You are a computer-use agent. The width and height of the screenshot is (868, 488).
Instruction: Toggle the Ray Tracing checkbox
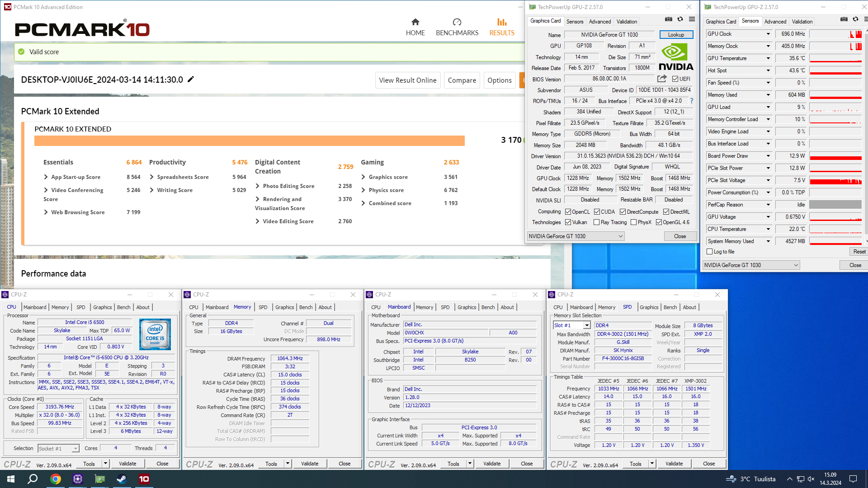pos(596,222)
